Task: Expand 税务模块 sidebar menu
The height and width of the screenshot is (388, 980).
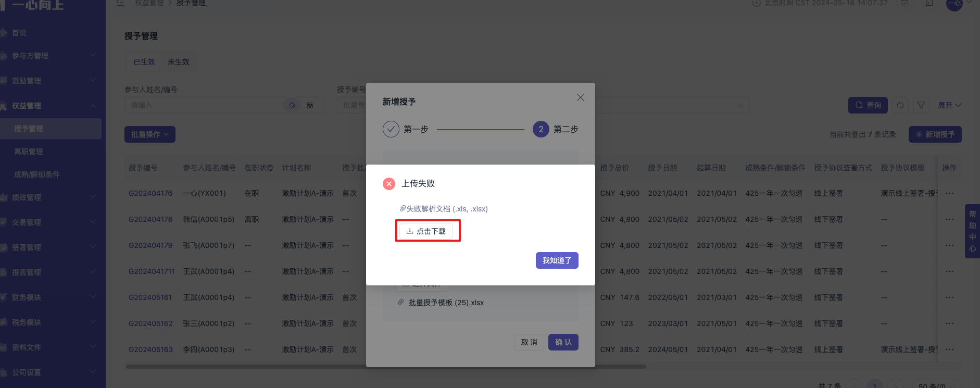Action: click(x=51, y=322)
